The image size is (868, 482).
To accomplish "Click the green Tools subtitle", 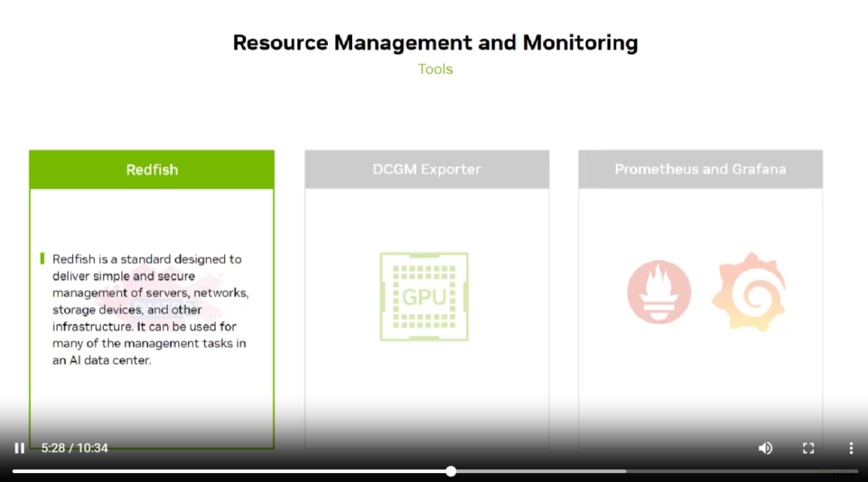I will pyautogui.click(x=435, y=69).
